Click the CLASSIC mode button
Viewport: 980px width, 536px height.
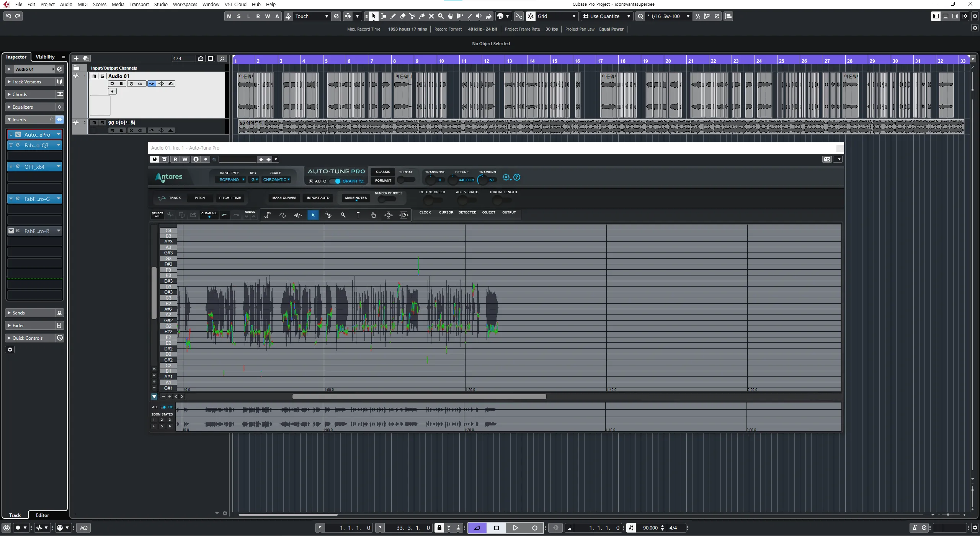383,172
